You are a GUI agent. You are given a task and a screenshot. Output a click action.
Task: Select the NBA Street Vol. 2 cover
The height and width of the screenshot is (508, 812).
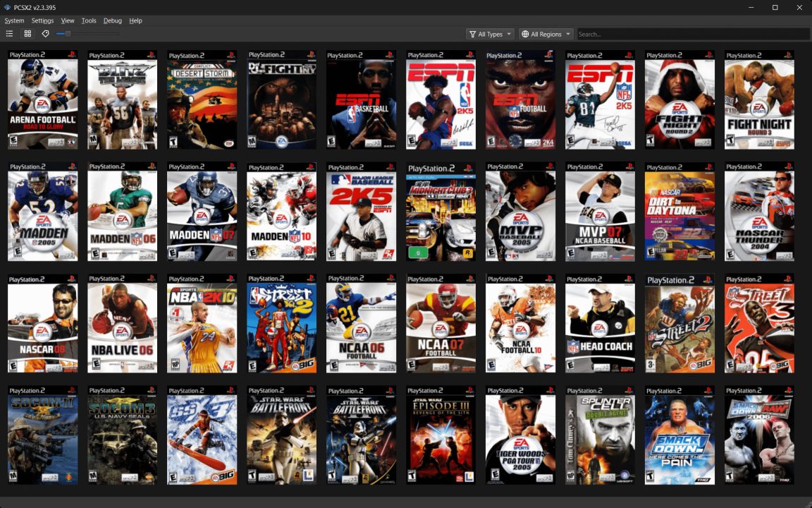click(x=282, y=323)
